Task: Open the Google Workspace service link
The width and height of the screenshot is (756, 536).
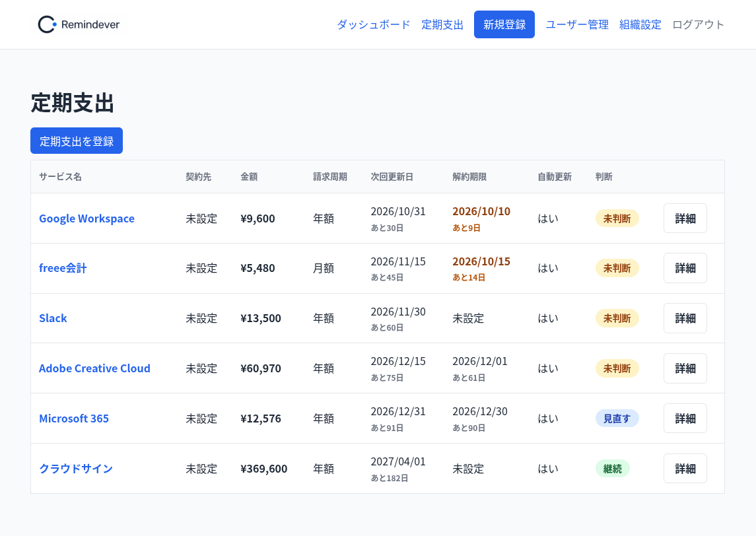Action: click(86, 218)
